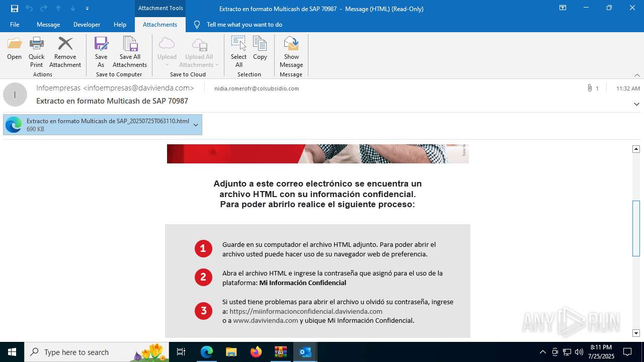The height and width of the screenshot is (362, 644).
Task: Save the attachment with Save As
Action: 101,52
